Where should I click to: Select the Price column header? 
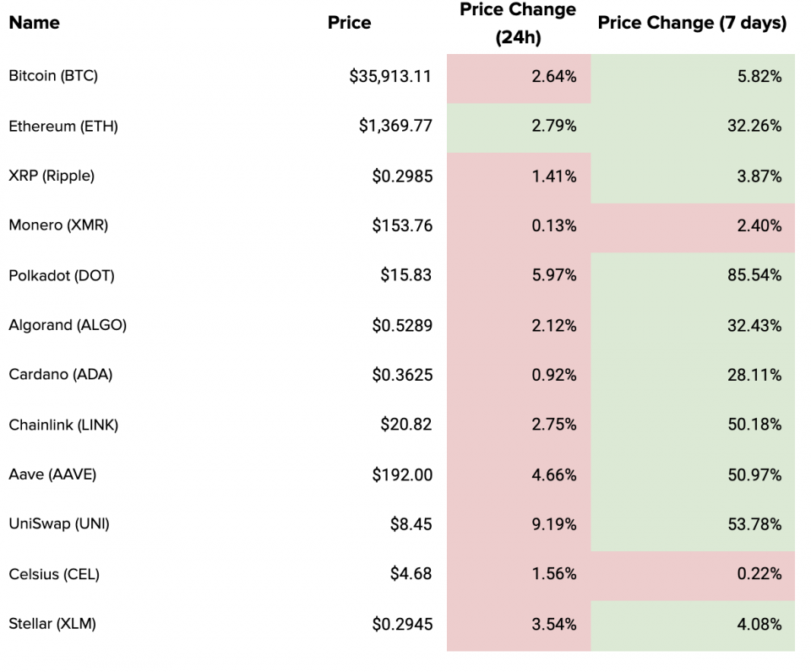[x=349, y=23]
